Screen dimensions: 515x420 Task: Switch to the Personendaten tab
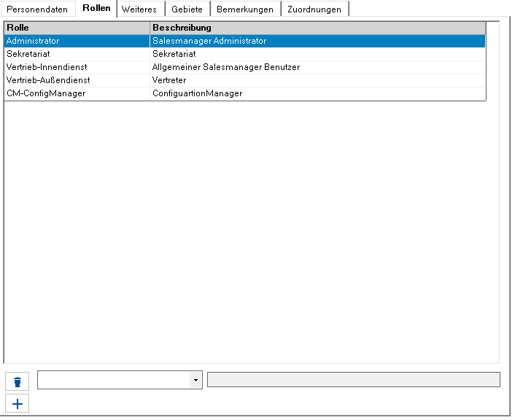pos(37,9)
